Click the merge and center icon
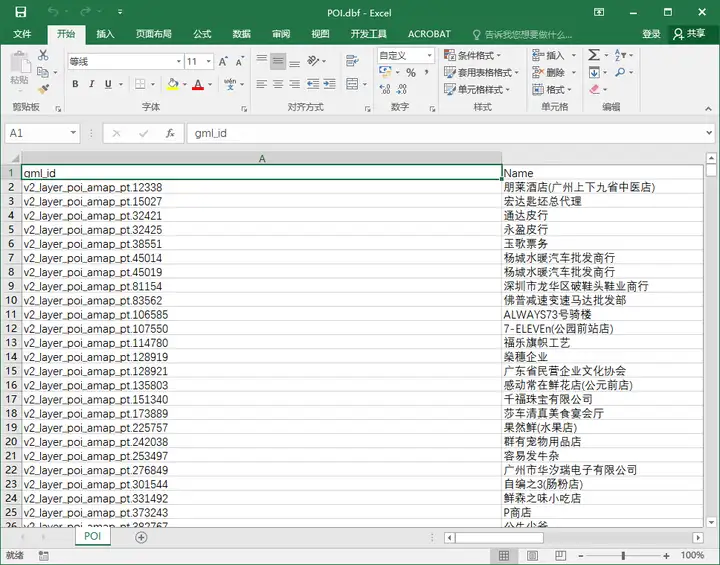 (x=352, y=84)
